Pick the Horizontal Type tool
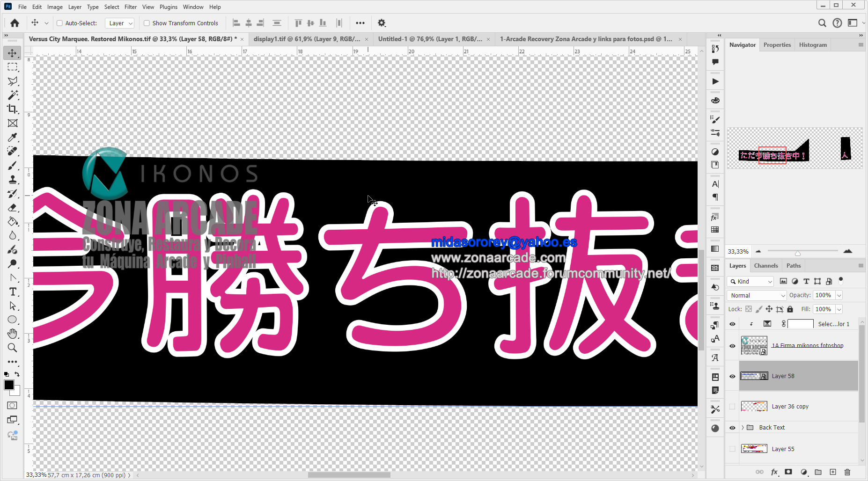The image size is (868, 481). (13, 292)
